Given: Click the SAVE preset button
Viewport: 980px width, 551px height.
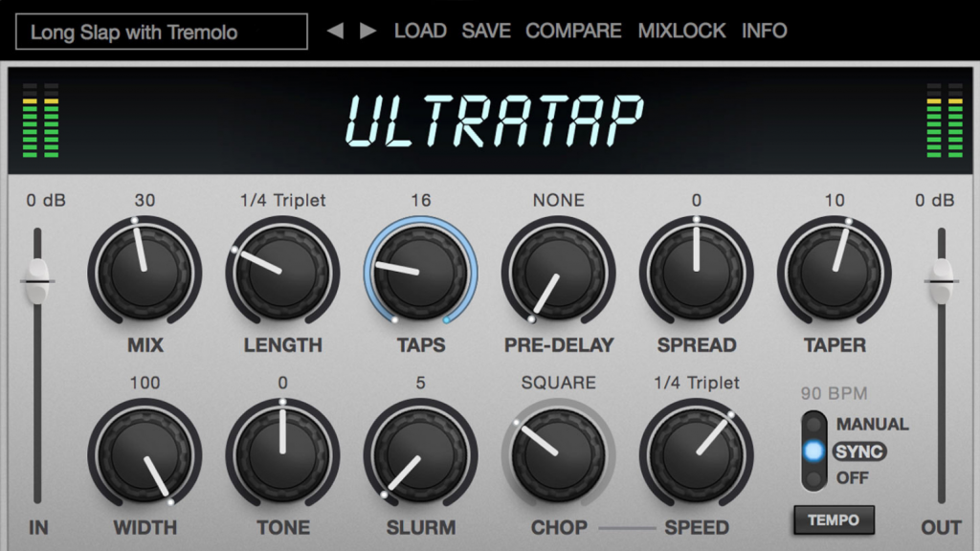Looking at the screenshot, I should [486, 31].
